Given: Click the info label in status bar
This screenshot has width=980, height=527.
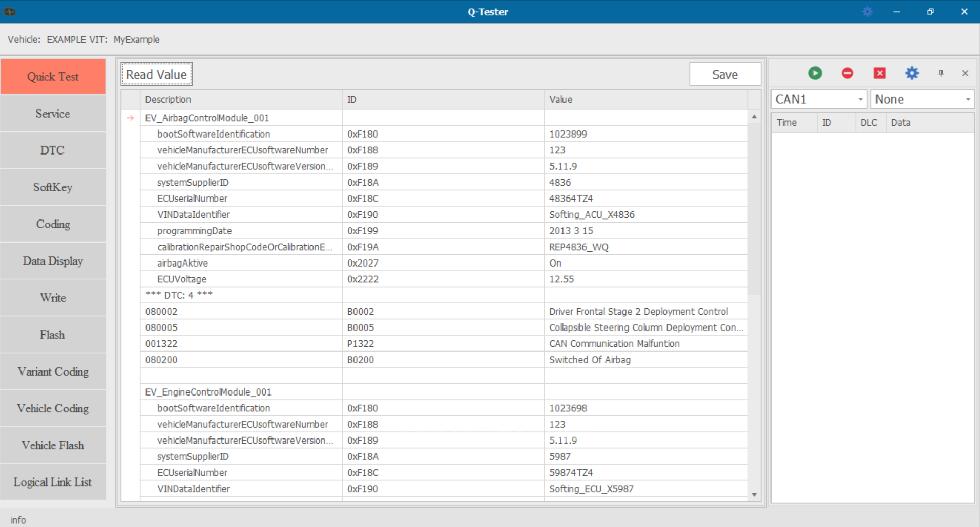Looking at the screenshot, I should pos(18,520).
